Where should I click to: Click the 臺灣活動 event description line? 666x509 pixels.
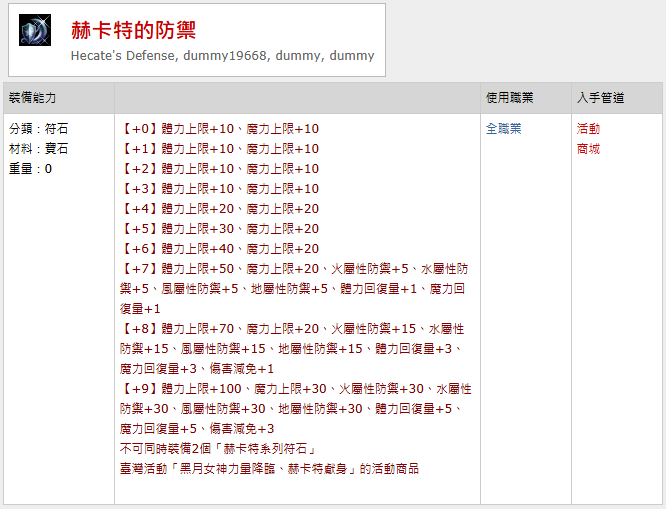(x=269, y=469)
